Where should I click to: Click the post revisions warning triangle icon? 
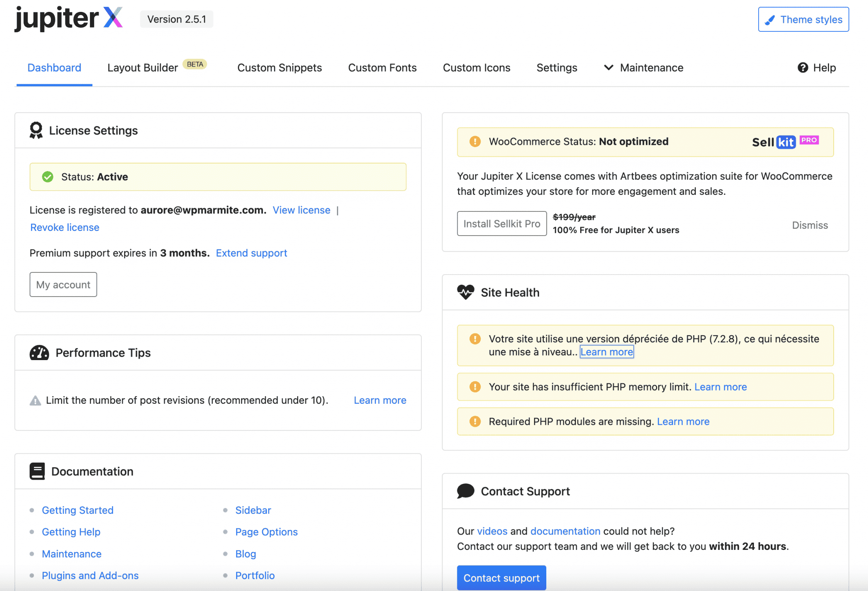click(36, 400)
